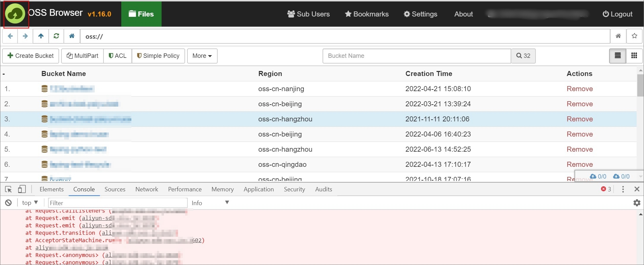
Task: Close the DevTools panel
Action: 637,189
